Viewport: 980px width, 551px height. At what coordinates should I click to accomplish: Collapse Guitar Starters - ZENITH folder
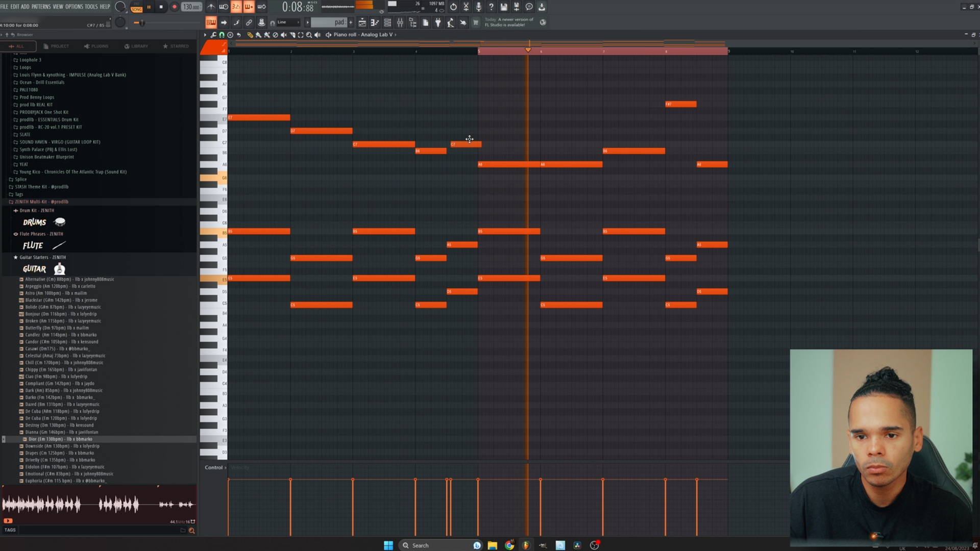click(42, 257)
